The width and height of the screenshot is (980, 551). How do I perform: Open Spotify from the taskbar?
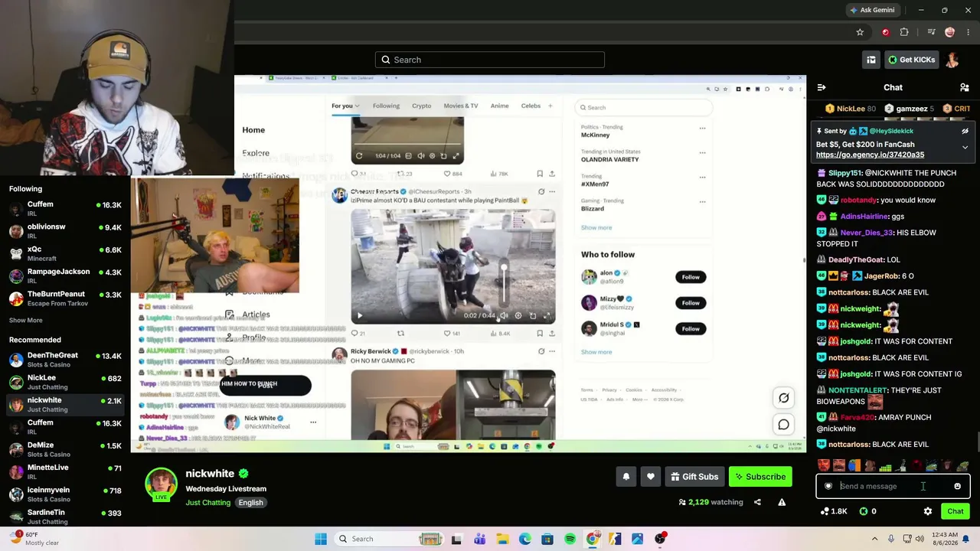point(570,539)
